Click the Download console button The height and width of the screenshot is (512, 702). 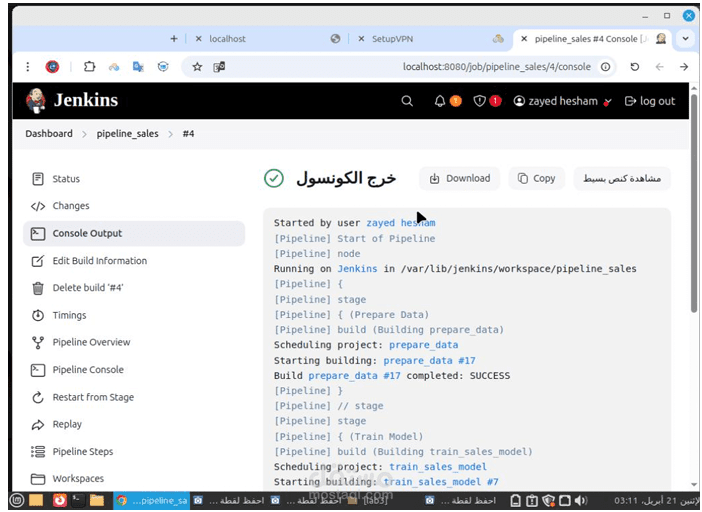(459, 179)
